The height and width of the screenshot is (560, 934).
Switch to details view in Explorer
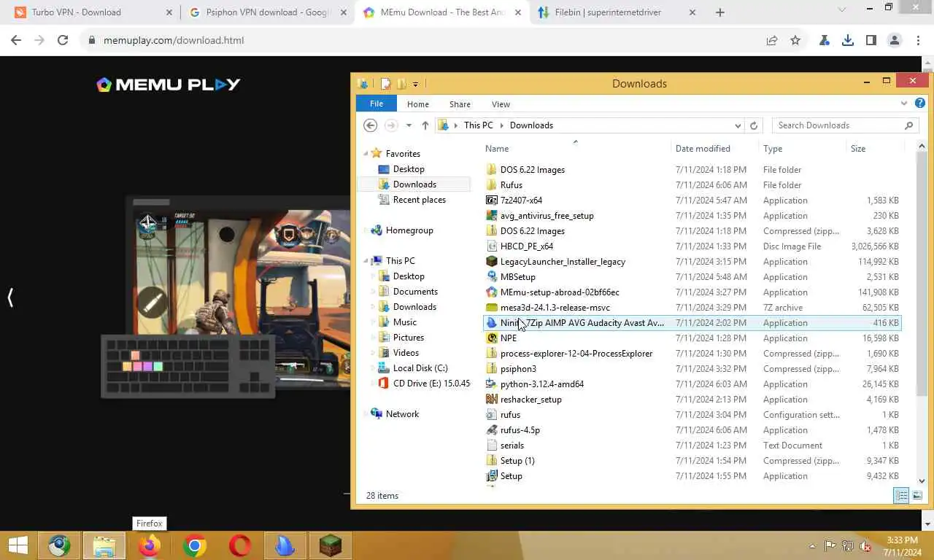click(901, 496)
